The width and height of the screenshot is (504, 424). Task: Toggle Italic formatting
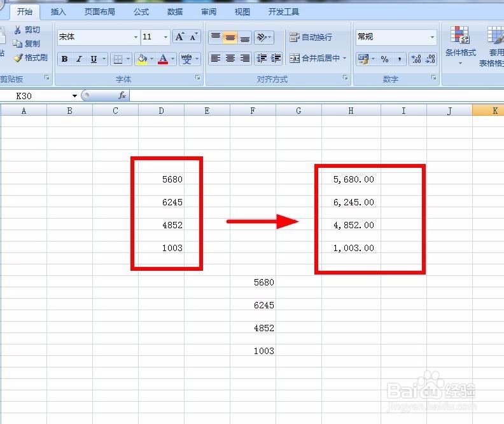pos(79,59)
